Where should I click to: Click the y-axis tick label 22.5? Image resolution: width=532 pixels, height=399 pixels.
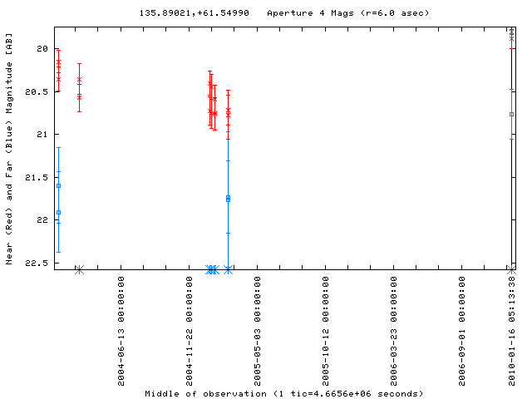37,263
